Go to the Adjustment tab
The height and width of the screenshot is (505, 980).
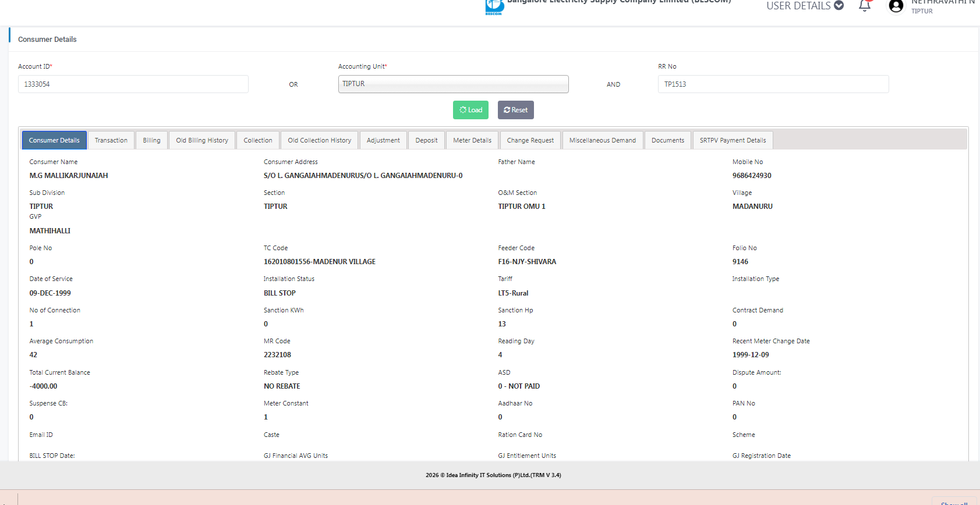click(x=383, y=140)
